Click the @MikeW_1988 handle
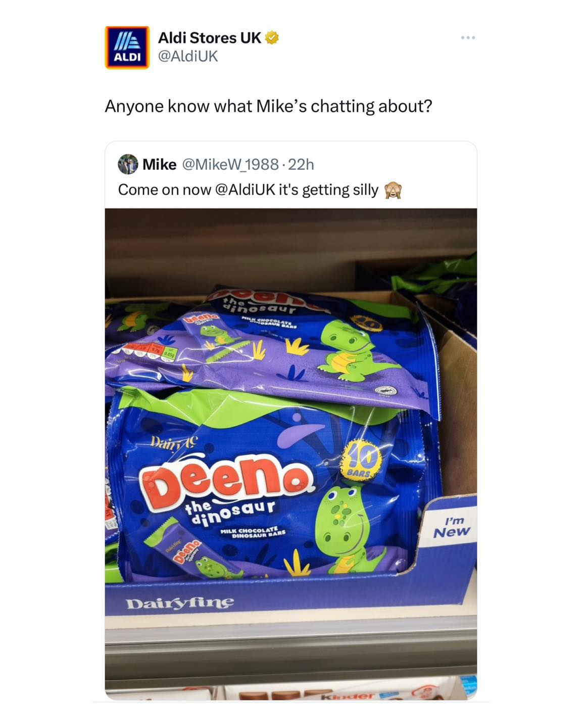 click(230, 164)
